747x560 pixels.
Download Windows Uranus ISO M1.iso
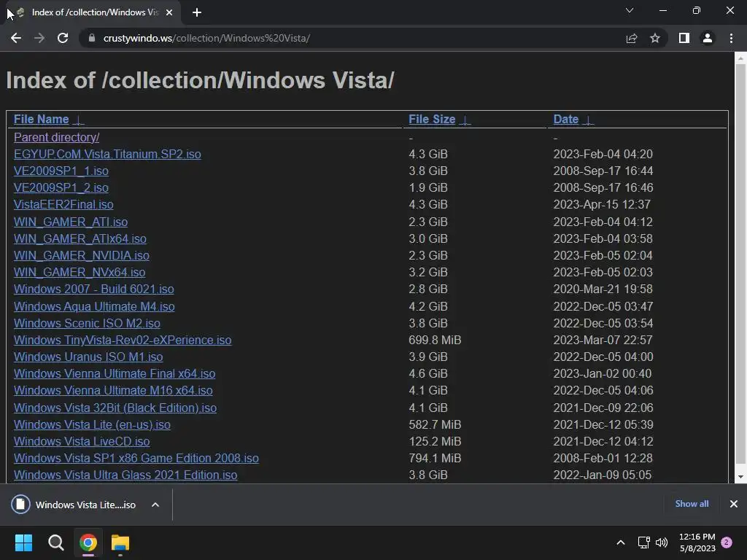pos(88,357)
